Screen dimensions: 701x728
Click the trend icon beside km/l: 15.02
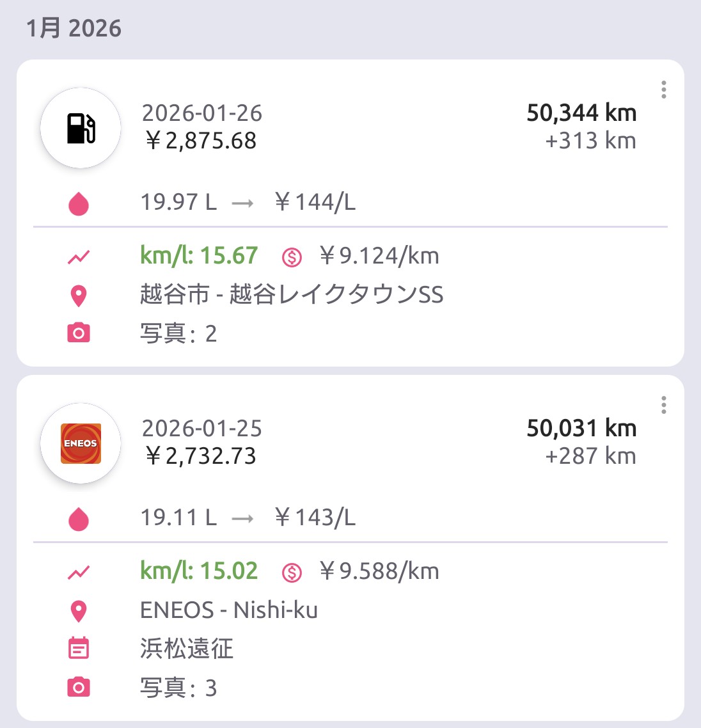79,573
